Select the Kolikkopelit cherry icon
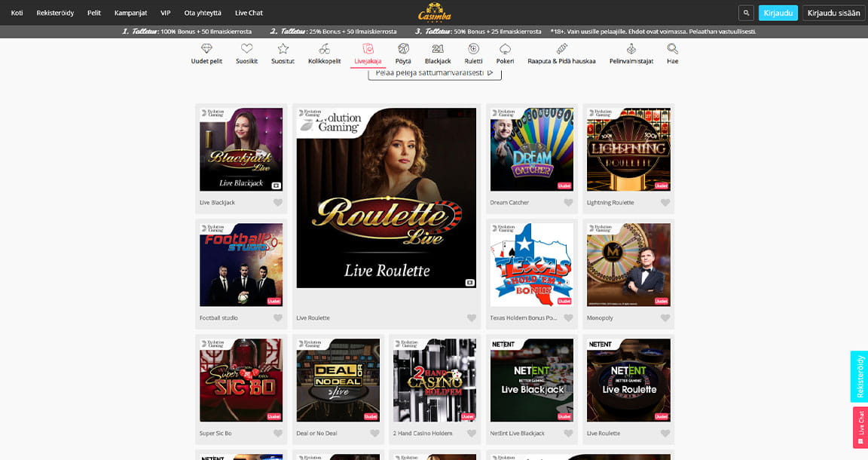The image size is (868, 460). point(325,49)
